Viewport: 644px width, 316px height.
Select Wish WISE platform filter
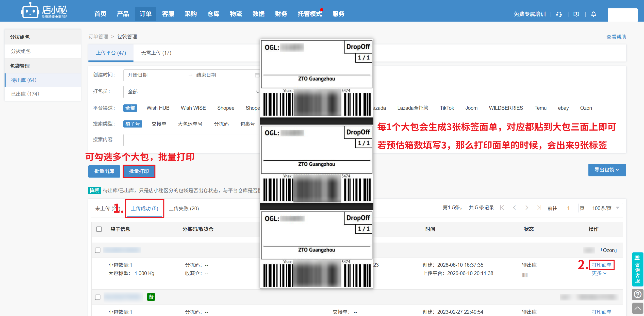193,108
